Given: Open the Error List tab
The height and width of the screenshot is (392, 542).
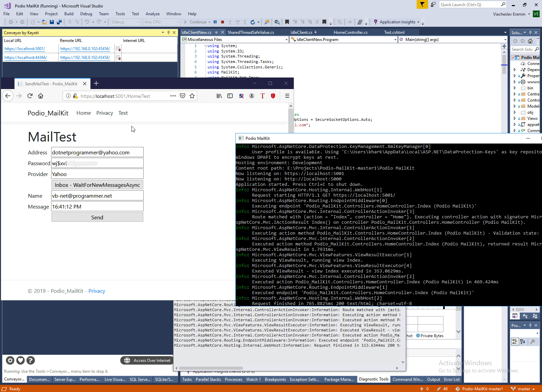Looking at the screenshot, I should (452, 379).
